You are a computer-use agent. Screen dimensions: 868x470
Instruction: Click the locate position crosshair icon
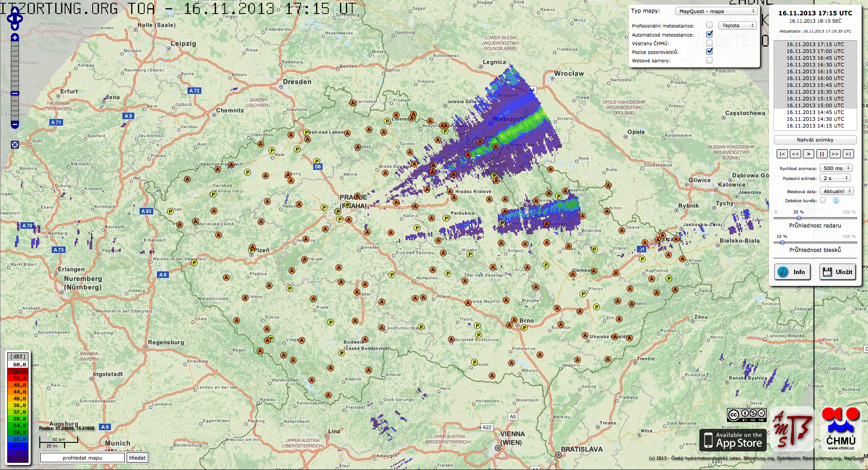15,145
